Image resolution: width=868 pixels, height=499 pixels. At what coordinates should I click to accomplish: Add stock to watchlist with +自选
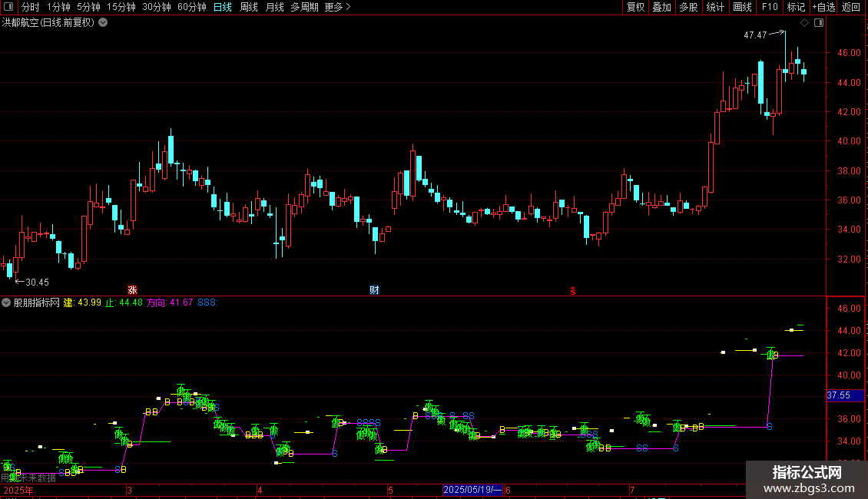823,7
